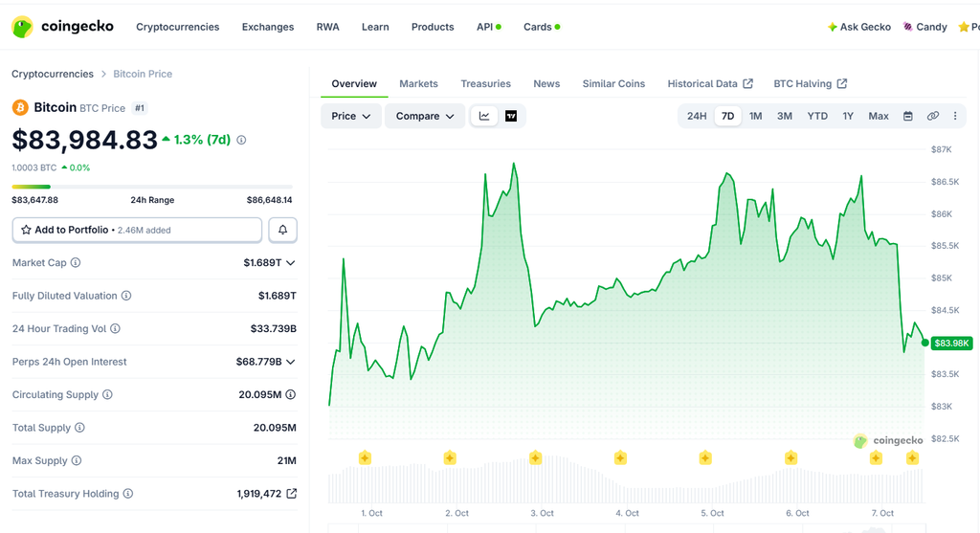The width and height of the screenshot is (980, 533).
Task: Click the 24 Hour Trading Vol info icon
Action: (115, 328)
